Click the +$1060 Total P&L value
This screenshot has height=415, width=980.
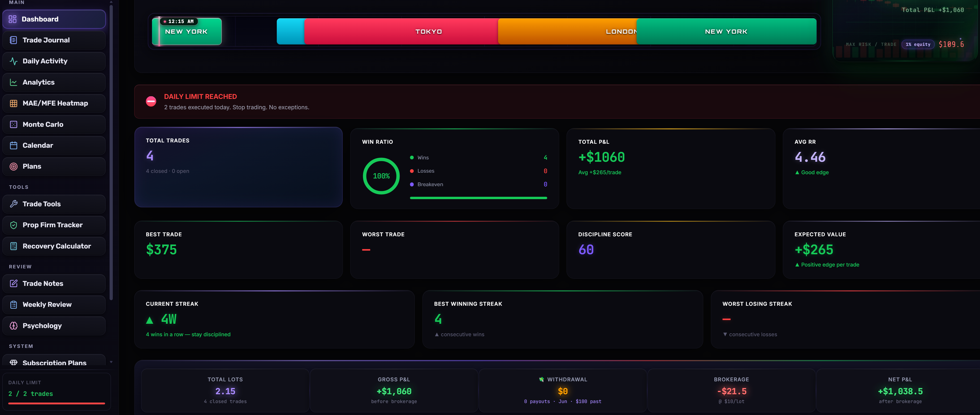click(x=602, y=157)
